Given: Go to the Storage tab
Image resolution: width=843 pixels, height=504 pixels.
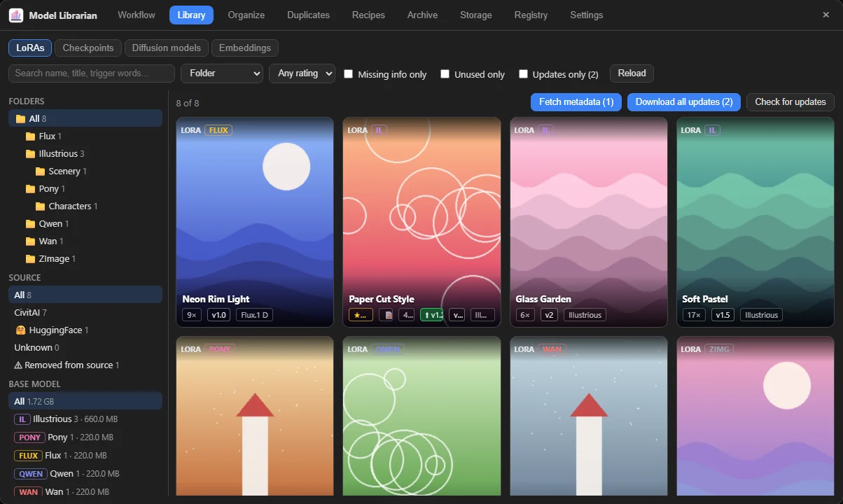Looking at the screenshot, I should (x=476, y=15).
